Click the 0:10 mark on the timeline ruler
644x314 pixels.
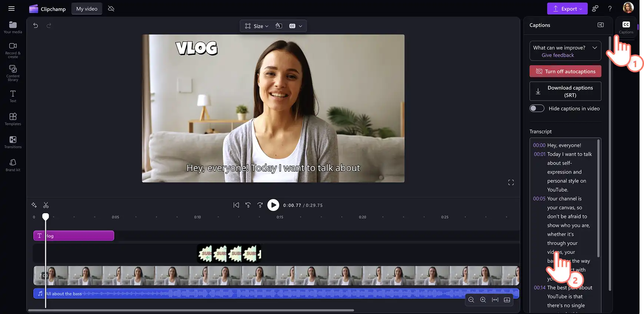pyautogui.click(x=198, y=217)
